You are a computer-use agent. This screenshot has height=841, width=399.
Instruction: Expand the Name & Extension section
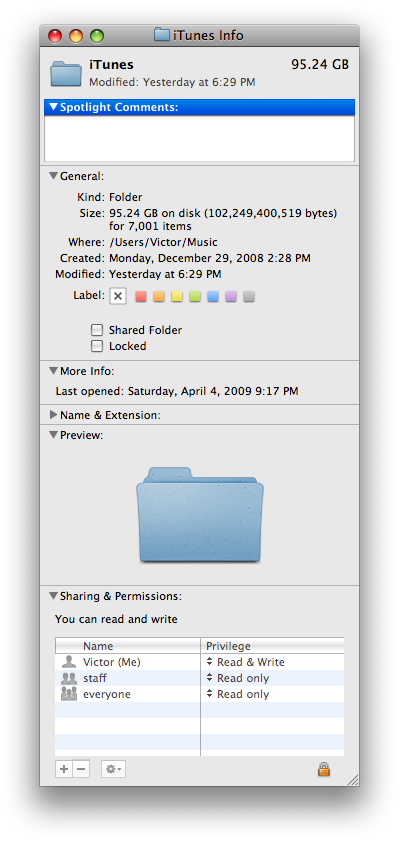tap(53, 415)
